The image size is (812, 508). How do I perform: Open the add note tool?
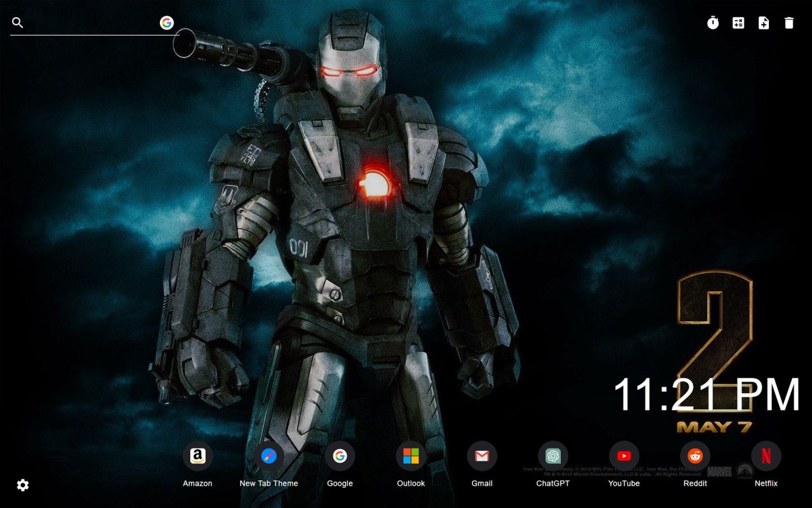tap(764, 23)
